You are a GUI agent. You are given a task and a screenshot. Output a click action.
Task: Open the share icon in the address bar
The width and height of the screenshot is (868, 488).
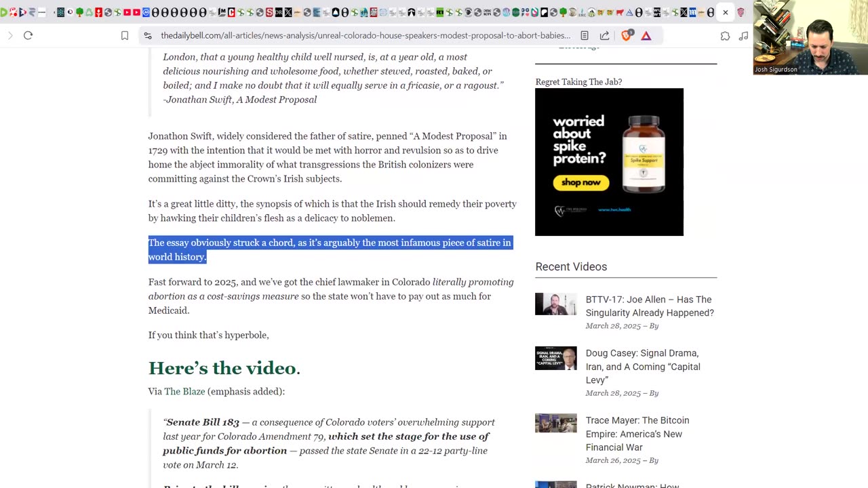point(604,35)
